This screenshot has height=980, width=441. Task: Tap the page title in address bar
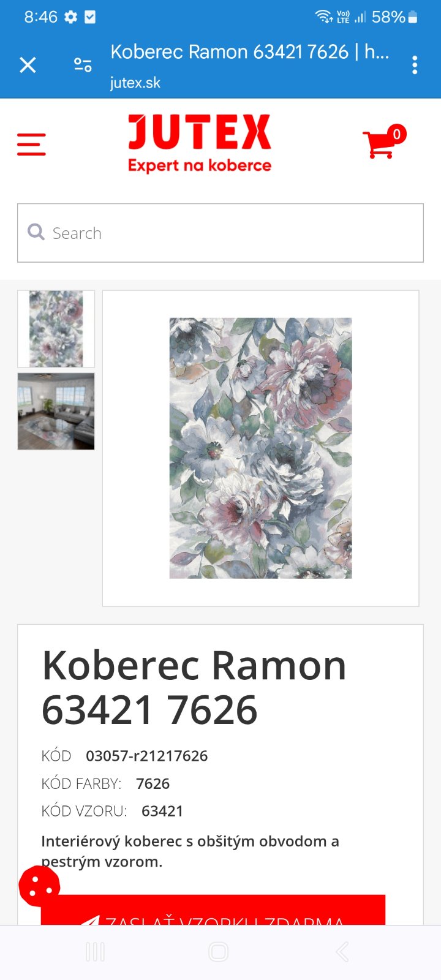250,51
